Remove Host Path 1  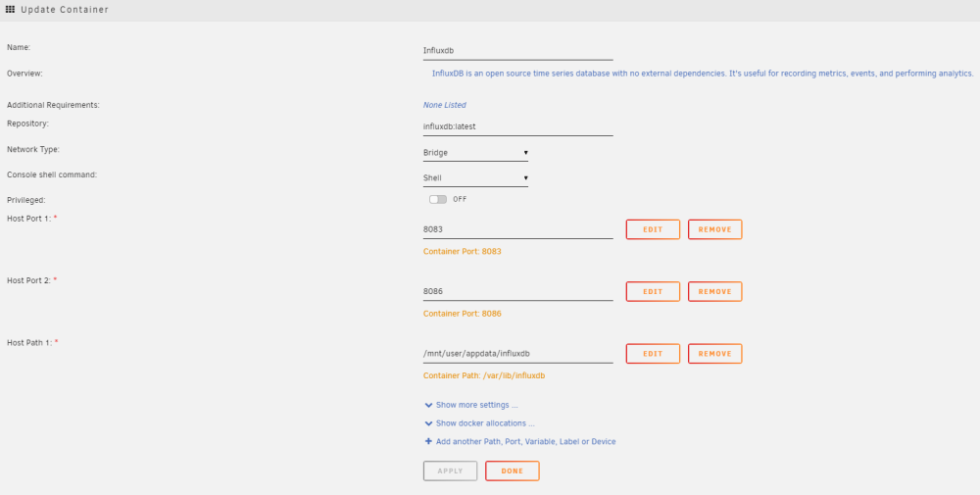715,354
